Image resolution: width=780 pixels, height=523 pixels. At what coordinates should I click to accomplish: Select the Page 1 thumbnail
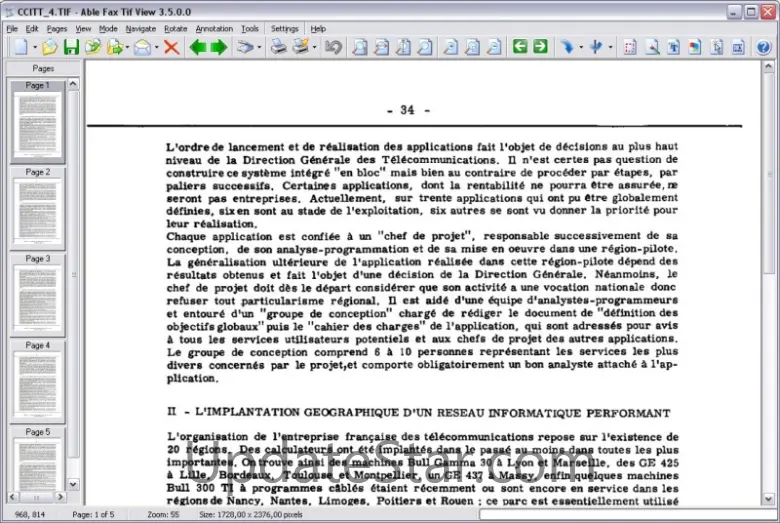[x=38, y=121]
